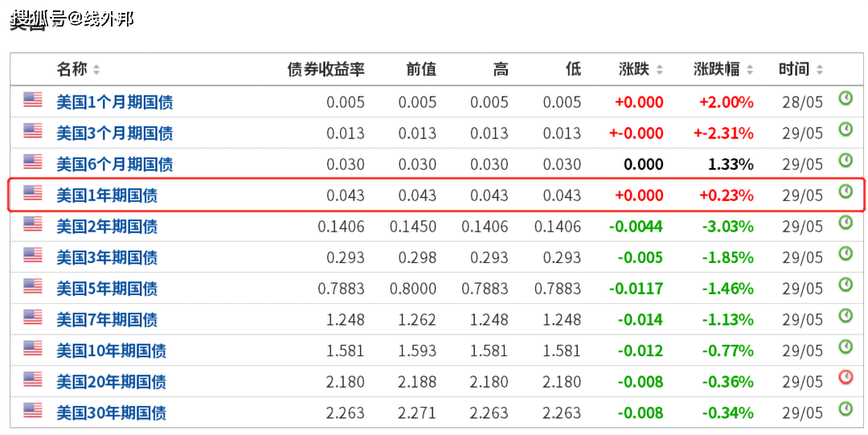868x435 pixels.
Task: Click the 前值 column header
Action: 421,69
